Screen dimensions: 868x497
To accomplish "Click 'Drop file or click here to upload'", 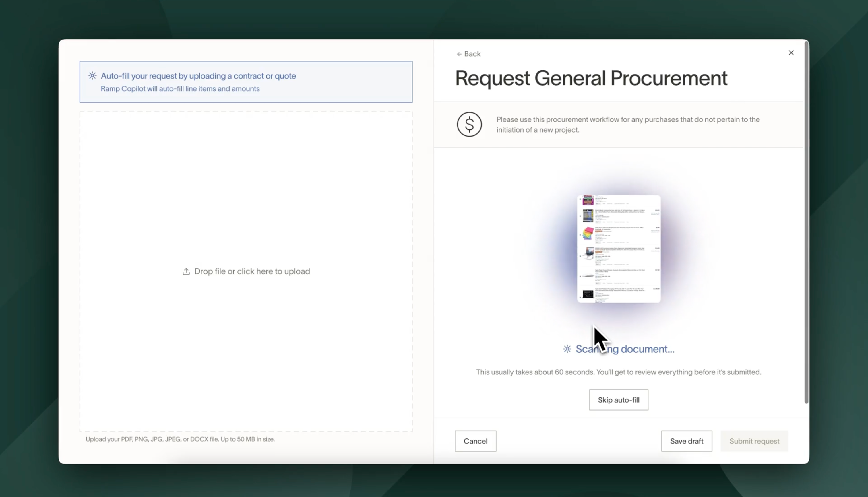I will pos(252,271).
